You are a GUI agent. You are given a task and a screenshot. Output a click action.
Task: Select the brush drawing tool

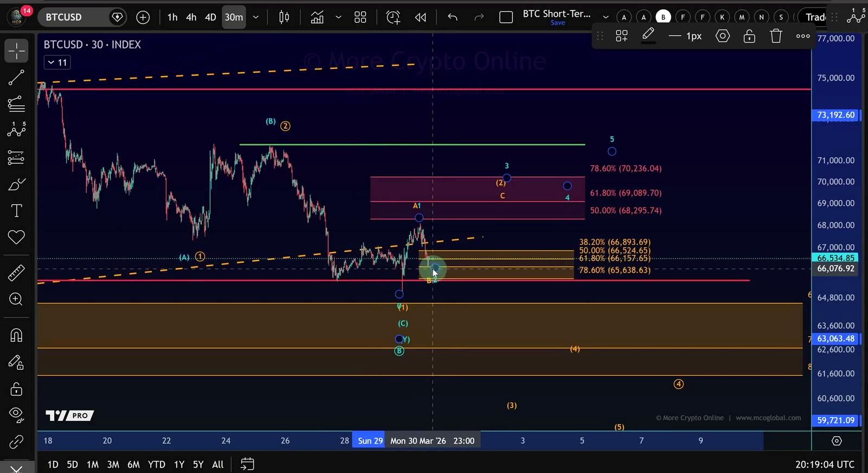click(x=16, y=185)
